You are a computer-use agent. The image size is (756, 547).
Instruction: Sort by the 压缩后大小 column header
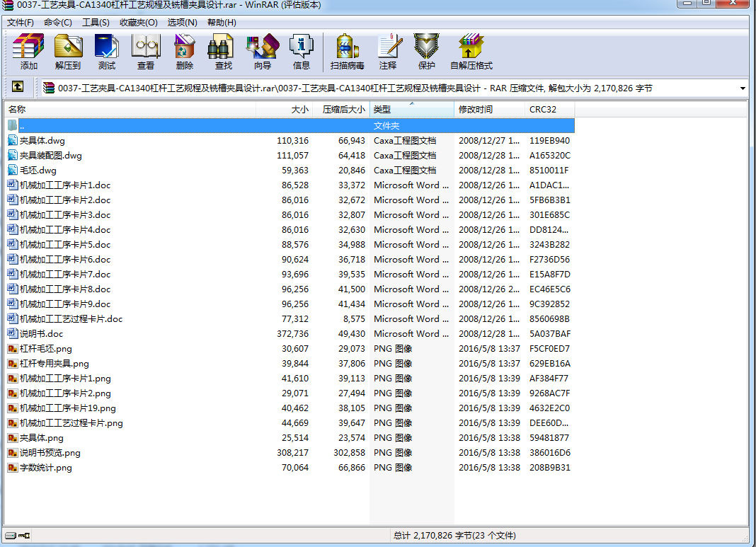click(341, 110)
